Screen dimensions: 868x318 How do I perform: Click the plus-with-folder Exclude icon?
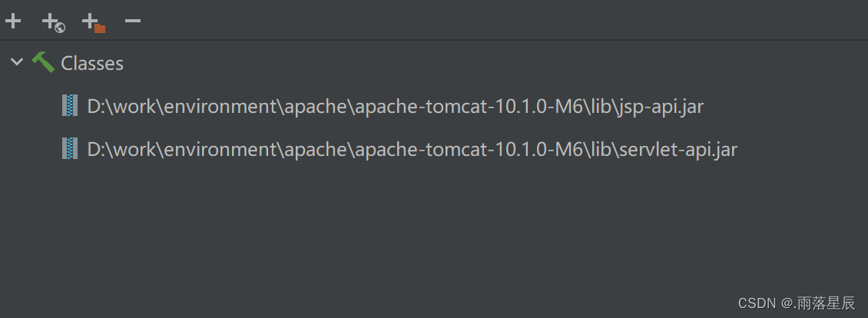(93, 23)
